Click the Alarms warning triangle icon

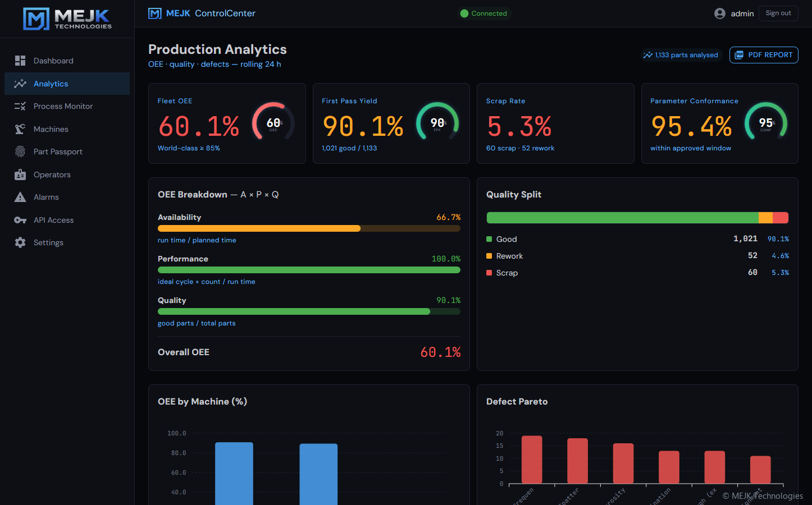(20, 197)
